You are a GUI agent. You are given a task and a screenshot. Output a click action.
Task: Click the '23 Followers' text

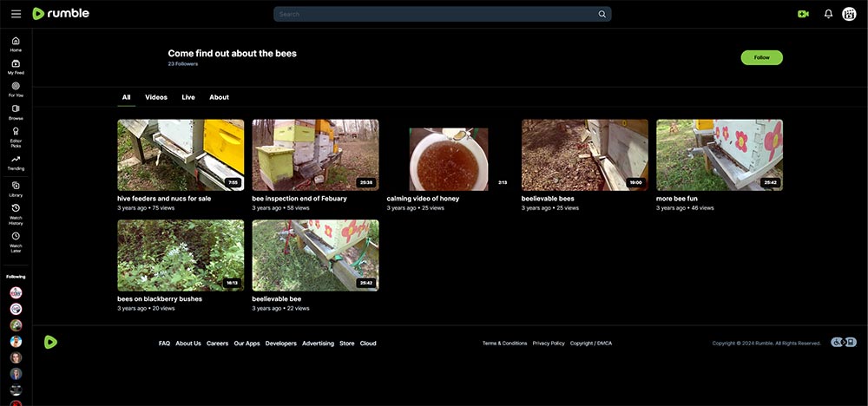pos(182,64)
